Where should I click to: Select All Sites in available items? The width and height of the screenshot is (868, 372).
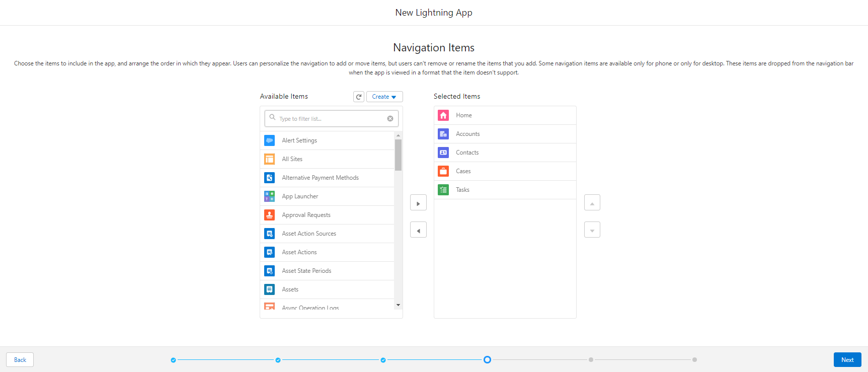pos(327,159)
